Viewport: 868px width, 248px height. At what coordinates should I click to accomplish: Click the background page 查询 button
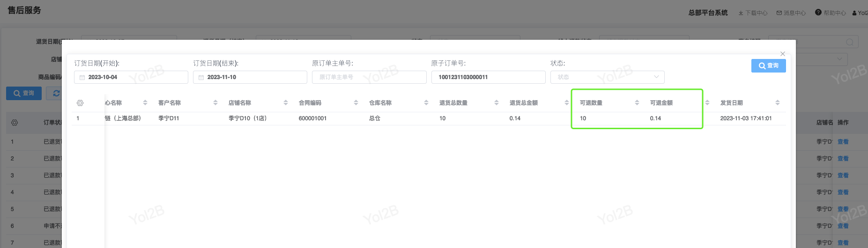(24, 94)
